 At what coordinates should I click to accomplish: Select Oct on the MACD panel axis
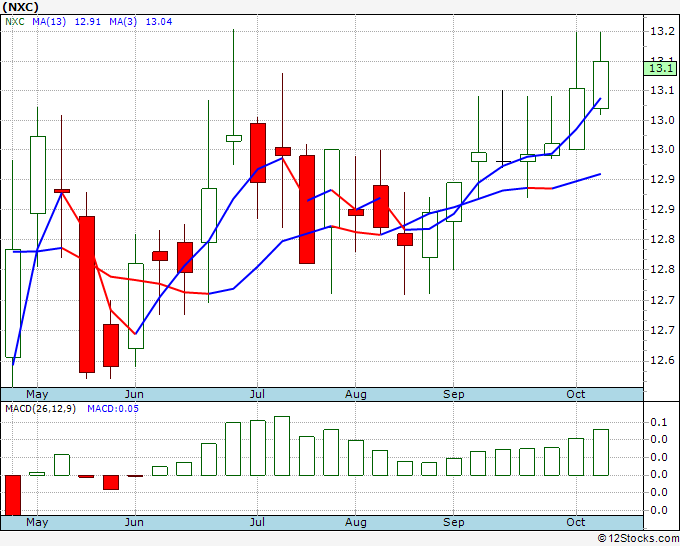coord(575,522)
